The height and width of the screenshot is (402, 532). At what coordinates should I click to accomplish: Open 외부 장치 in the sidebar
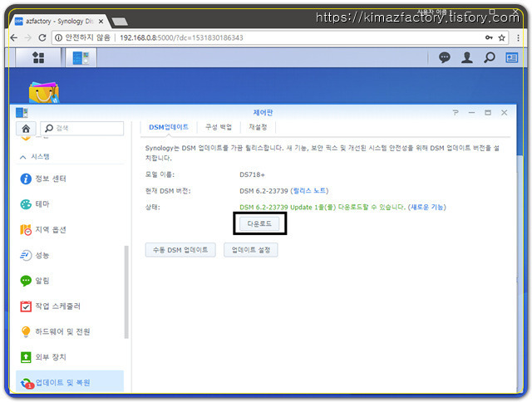(70, 357)
